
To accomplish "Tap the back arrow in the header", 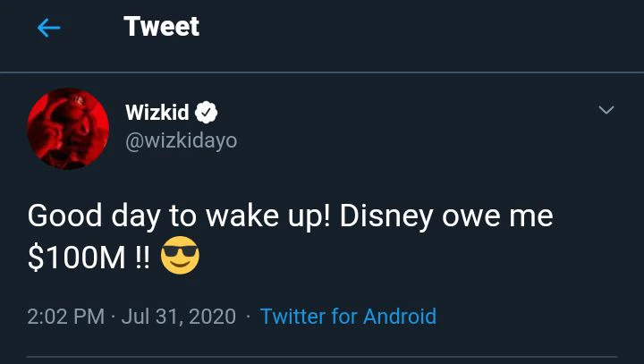I will [x=48, y=28].
